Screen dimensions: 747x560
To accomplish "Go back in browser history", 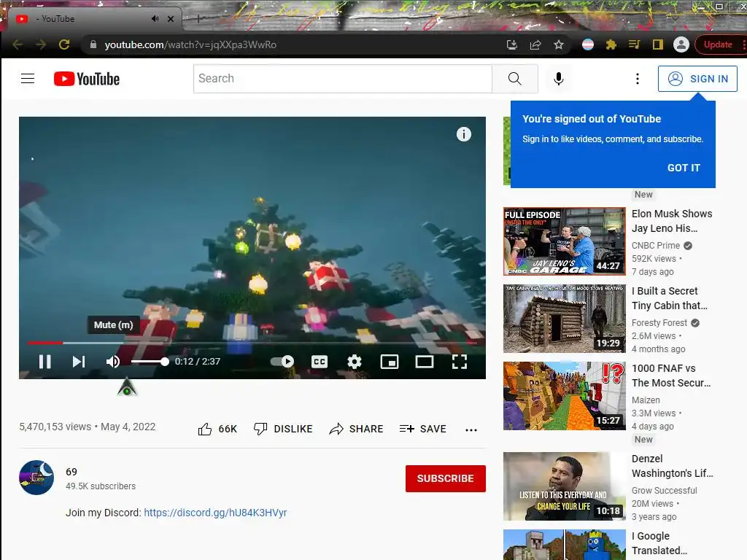I will coord(18,44).
